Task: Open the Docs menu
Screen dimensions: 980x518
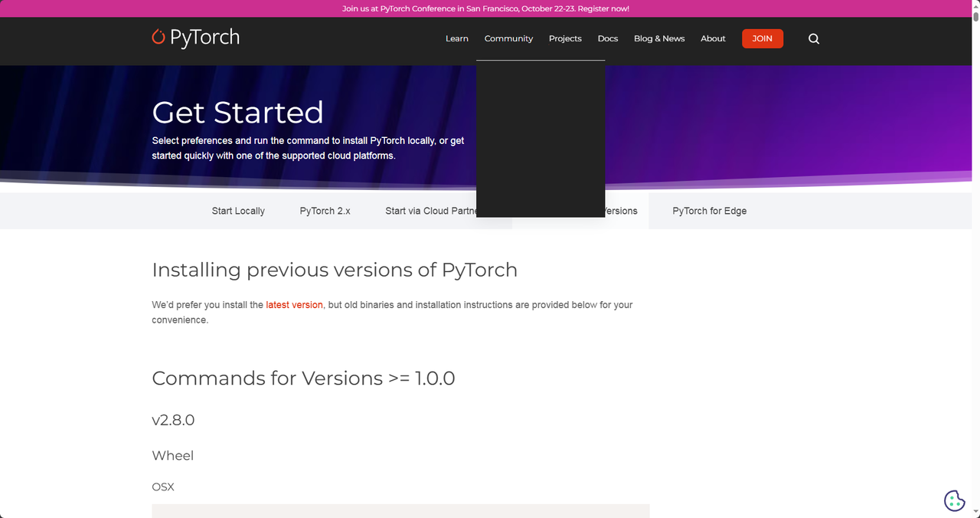Action: pyautogui.click(x=607, y=39)
